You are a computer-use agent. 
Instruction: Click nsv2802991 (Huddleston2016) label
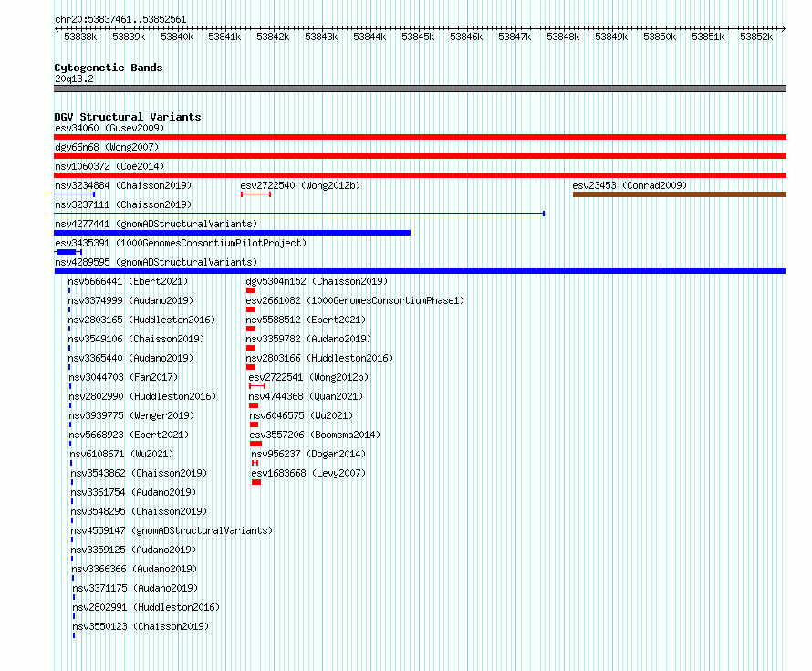tap(146, 607)
